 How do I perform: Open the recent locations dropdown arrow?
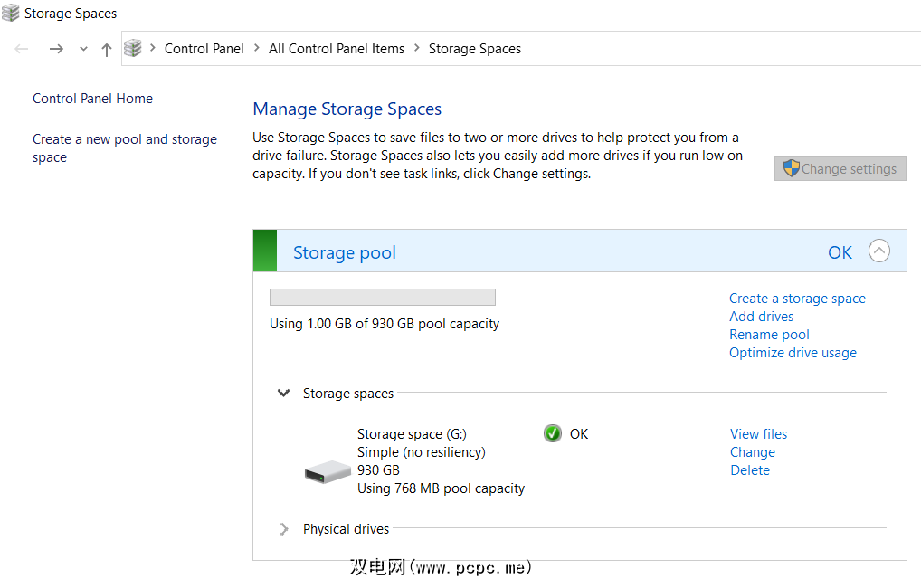coord(83,49)
